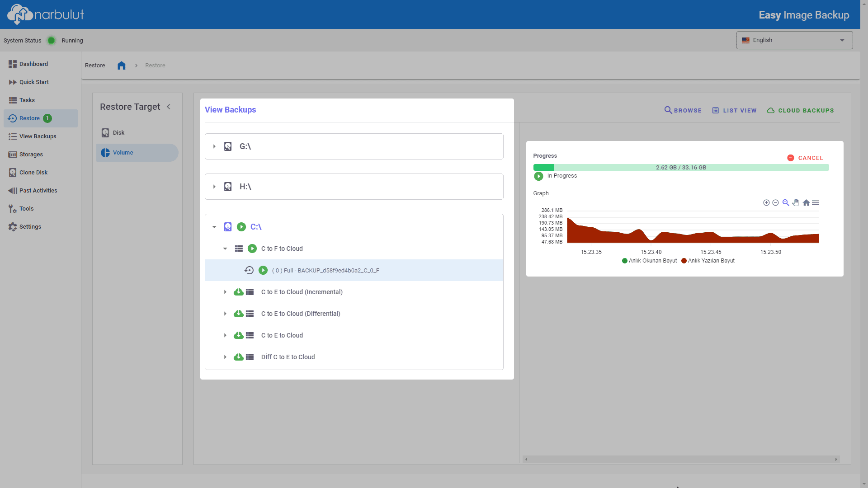Viewport: 868px width, 488px height.
Task: Click the G:\ disk icon
Action: click(228, 146)
